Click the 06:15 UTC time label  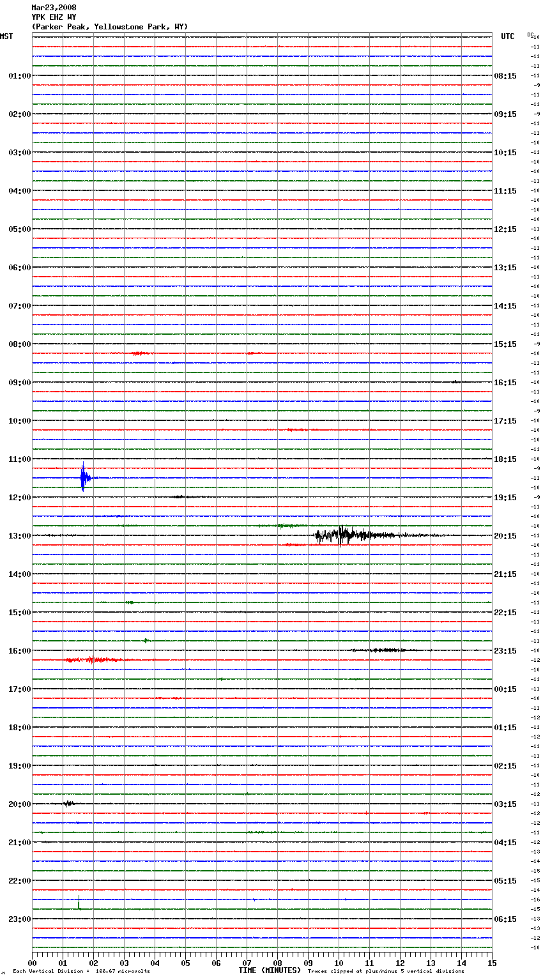505,919
